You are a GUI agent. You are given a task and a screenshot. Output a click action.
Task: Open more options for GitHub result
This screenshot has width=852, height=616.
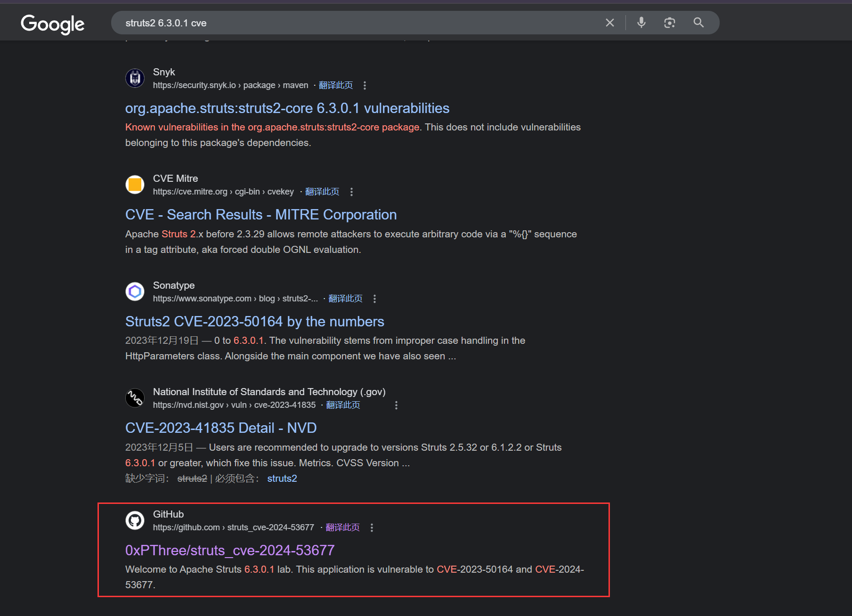[x=372, y=527]
